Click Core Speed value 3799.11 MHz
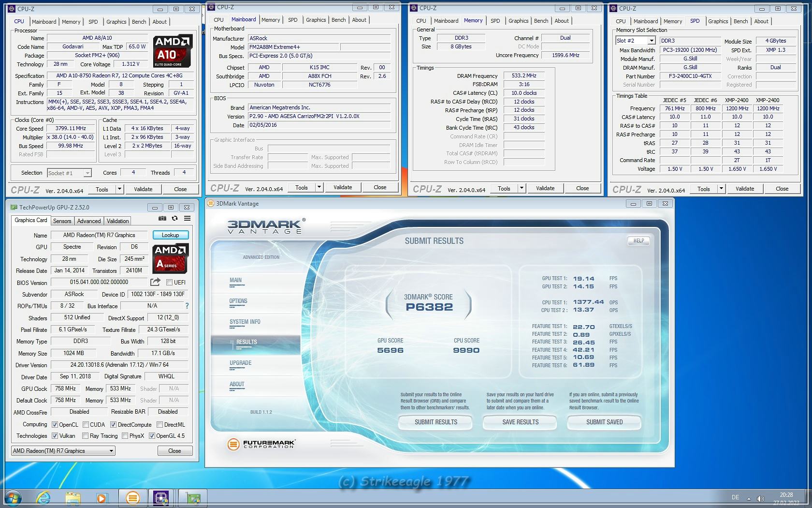 [x=71, y=129]
